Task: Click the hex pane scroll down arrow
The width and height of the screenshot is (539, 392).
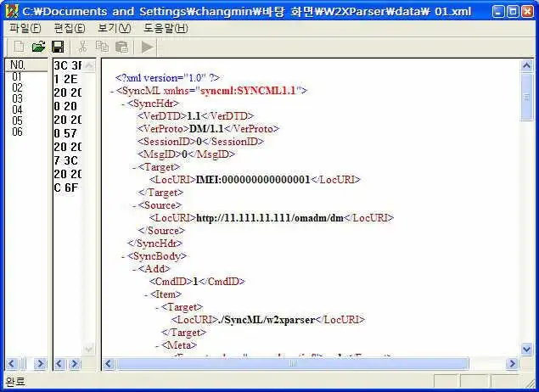Action: tap(88, 350)
